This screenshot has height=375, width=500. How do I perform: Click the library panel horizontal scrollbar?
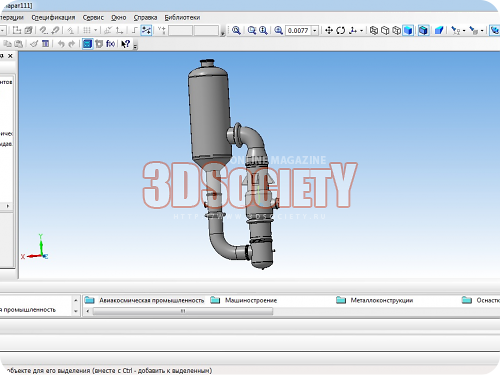[183, 311]
